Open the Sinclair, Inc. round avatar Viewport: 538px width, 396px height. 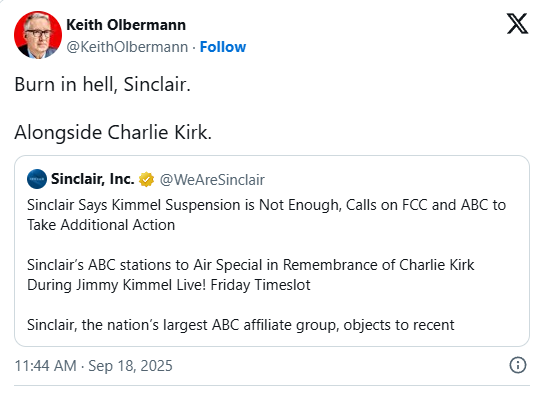coord(37,179)
